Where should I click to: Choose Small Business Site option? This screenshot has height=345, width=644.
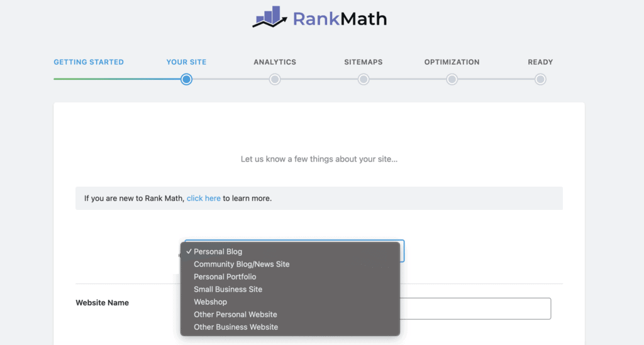290,289
